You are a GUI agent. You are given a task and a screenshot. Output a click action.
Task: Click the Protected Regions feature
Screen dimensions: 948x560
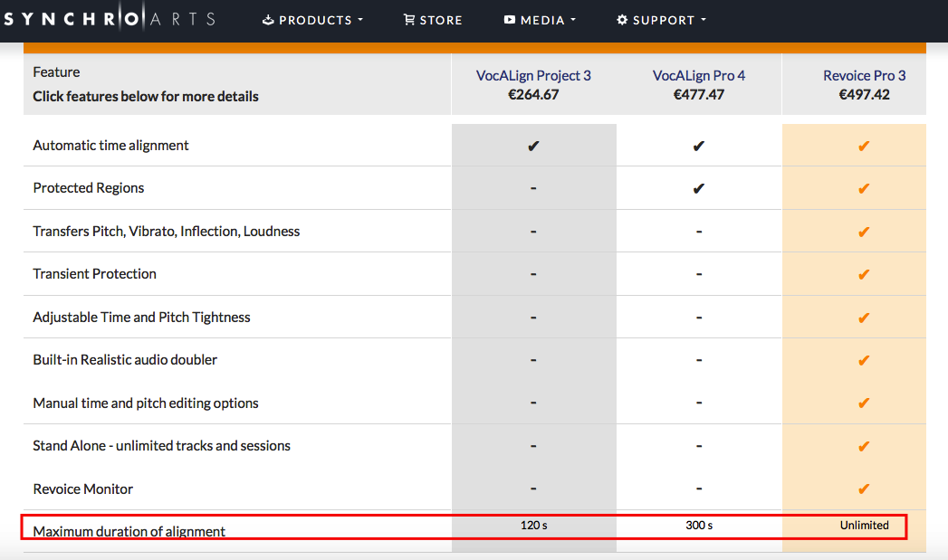point(88,188)
